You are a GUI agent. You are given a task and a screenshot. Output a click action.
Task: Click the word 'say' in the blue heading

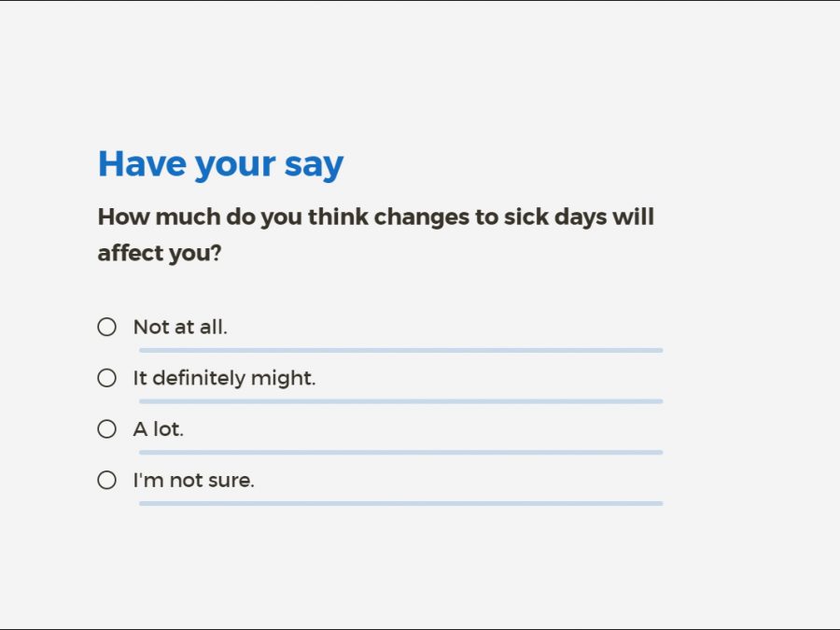pyautogui.click(x=314, y=166)
